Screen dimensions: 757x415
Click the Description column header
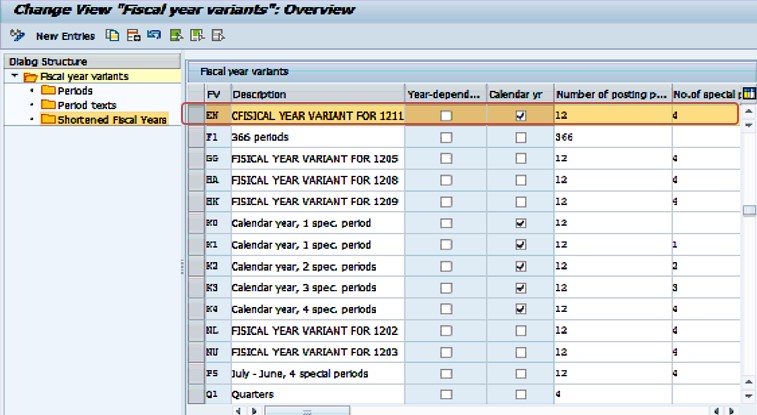pos(318,94)
